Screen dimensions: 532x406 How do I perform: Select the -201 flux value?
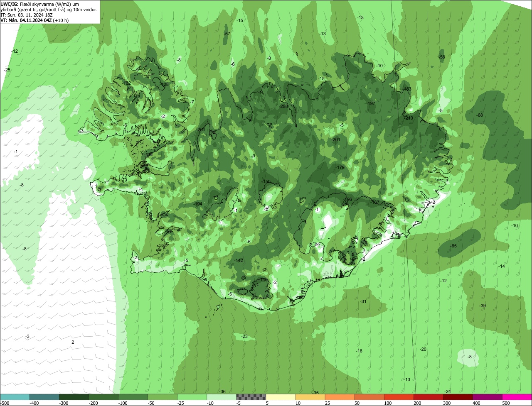[x=336, y=139]
